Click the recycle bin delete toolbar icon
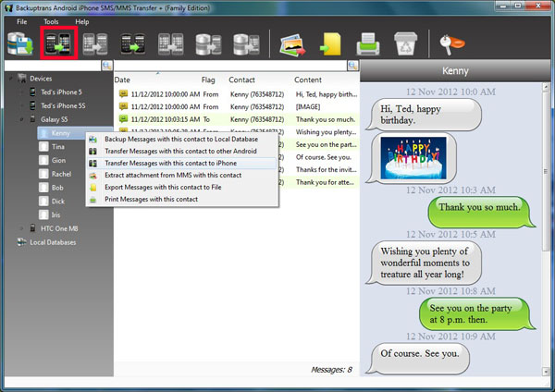 [x=406, y=43]
